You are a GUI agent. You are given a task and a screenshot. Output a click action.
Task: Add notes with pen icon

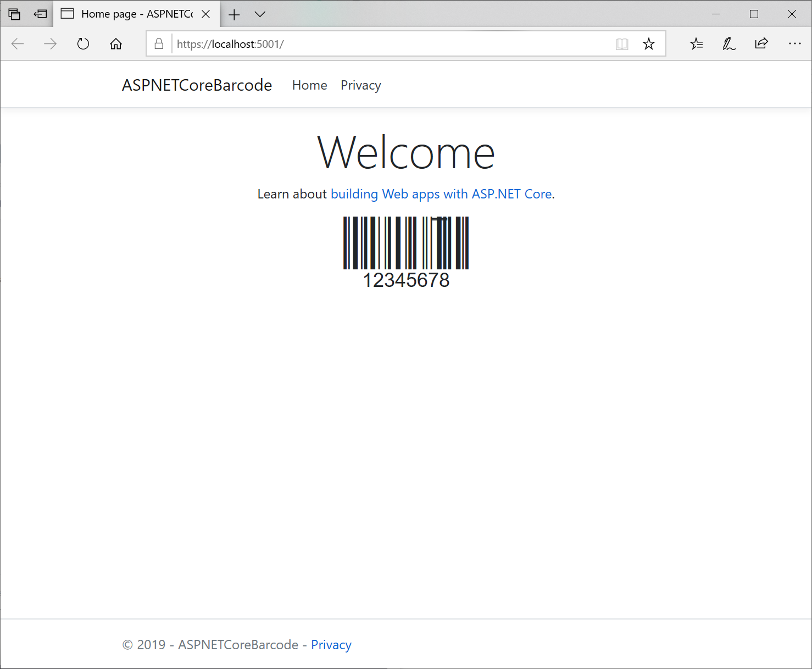tap(729, 44)
